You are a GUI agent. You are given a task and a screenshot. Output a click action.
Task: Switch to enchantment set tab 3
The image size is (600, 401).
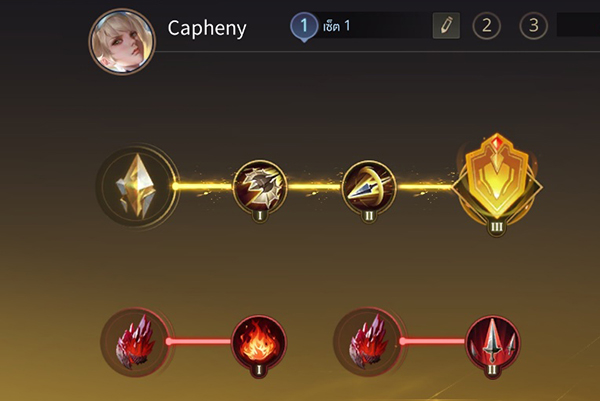pyautogui.click(x=533, y=26)
